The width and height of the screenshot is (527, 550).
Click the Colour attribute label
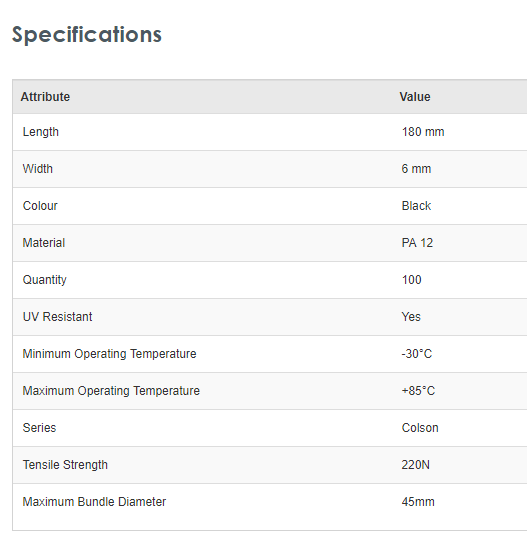pyautogui.click(x=40, y=206)
